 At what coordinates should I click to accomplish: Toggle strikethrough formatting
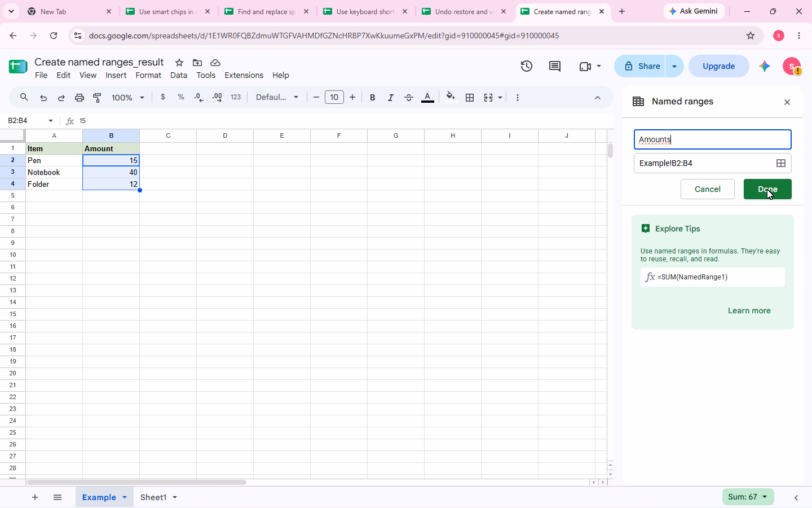[x=409, y=98]
